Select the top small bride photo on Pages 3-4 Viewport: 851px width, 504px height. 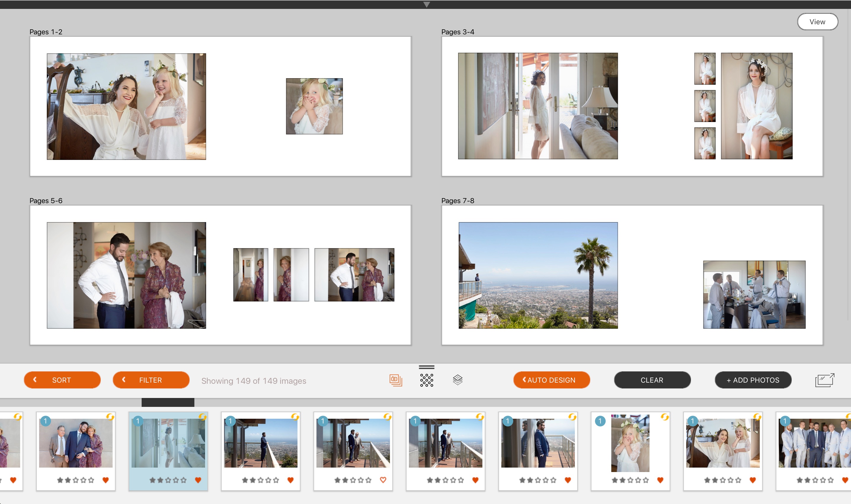click(x=705, y=69)
